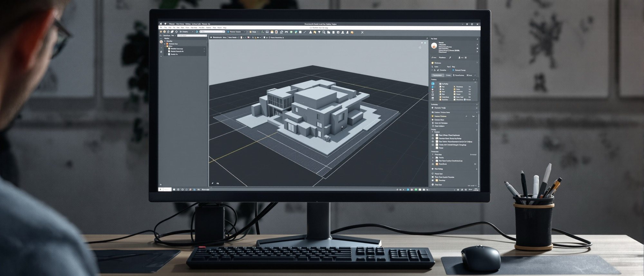Select the first white file row under the open folder
The height and width of the screenshot is (276, 644).
pyautogui.click(x=186, y=49)
